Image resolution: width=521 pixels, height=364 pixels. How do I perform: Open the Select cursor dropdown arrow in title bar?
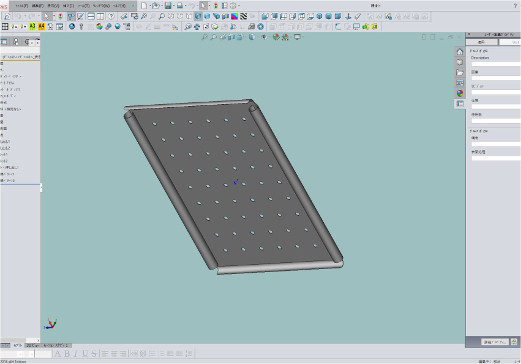(x=209, y=6)
